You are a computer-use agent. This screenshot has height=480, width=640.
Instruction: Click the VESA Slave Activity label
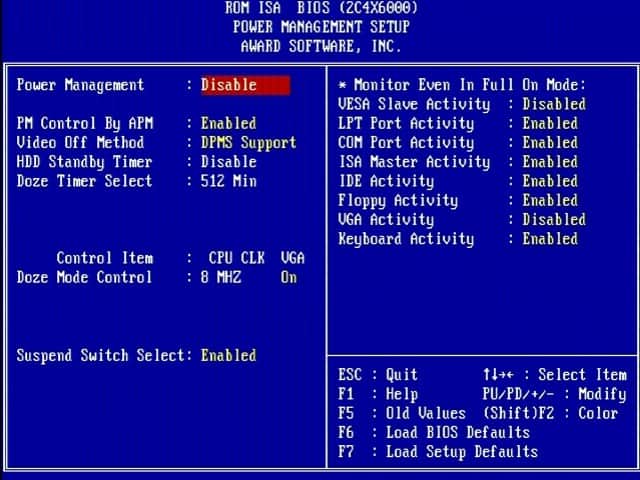click(x=414, y=104)
